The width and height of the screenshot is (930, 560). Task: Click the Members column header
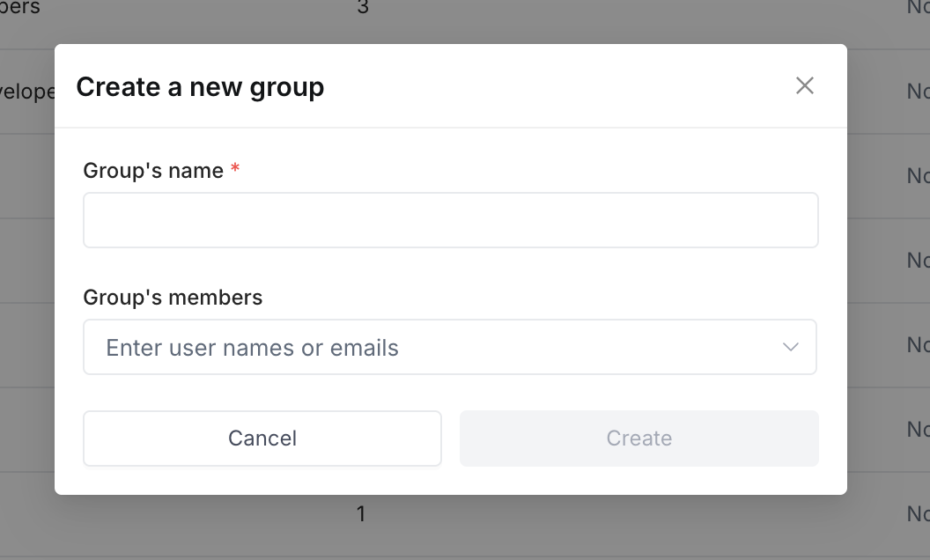click(x=19, y=9)
